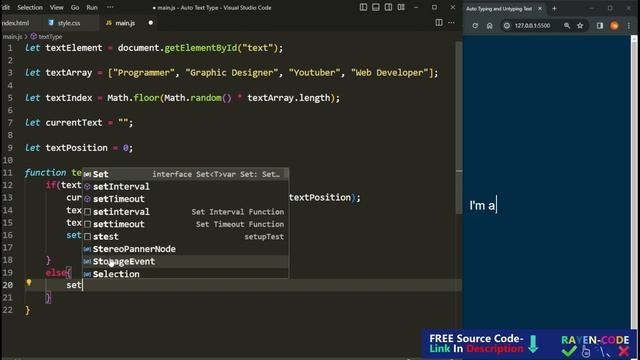
Task: Click line number 5 in gutter
Action: pos(10,98)
